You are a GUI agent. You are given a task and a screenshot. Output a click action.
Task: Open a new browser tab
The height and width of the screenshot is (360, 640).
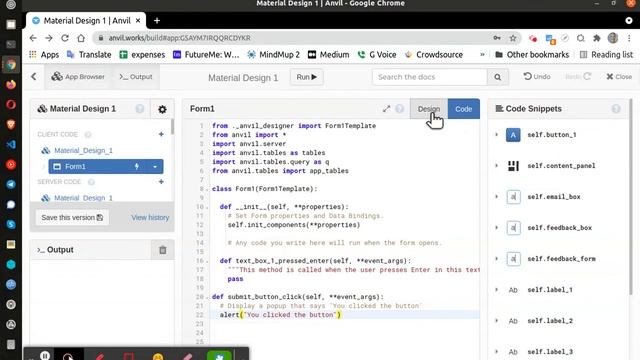[x=157, y=20]
